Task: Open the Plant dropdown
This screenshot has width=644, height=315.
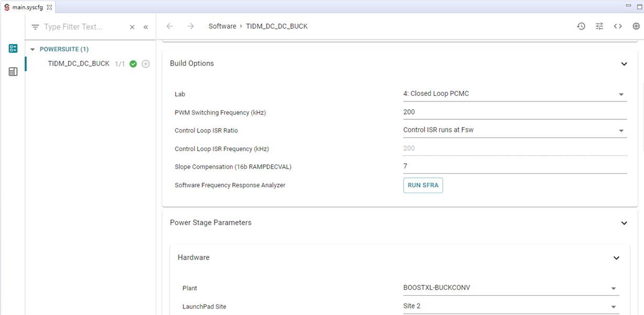Action: [x=613, y=288]
